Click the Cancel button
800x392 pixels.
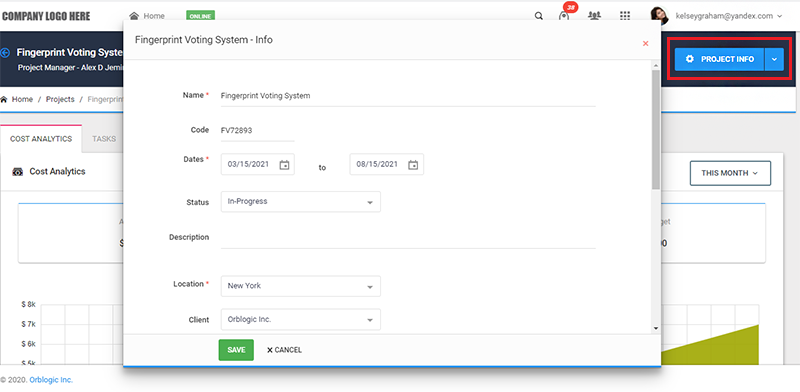click(x=284, y=350)
